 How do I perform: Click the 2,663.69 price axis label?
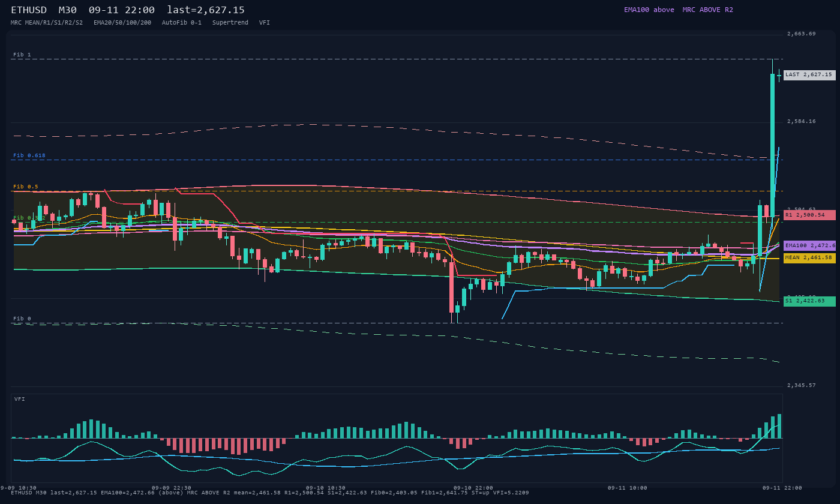tap(802, 34)
